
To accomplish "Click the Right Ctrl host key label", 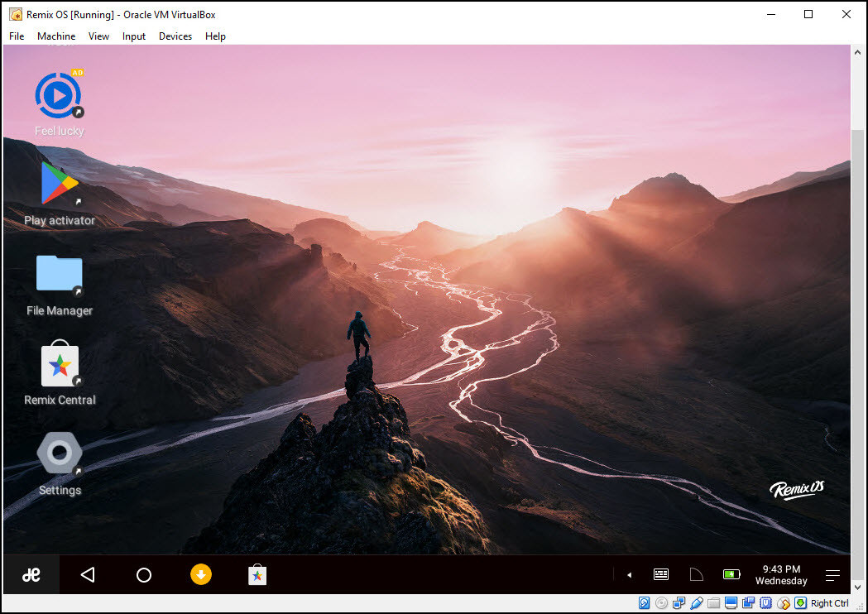I will coord(829,603).
